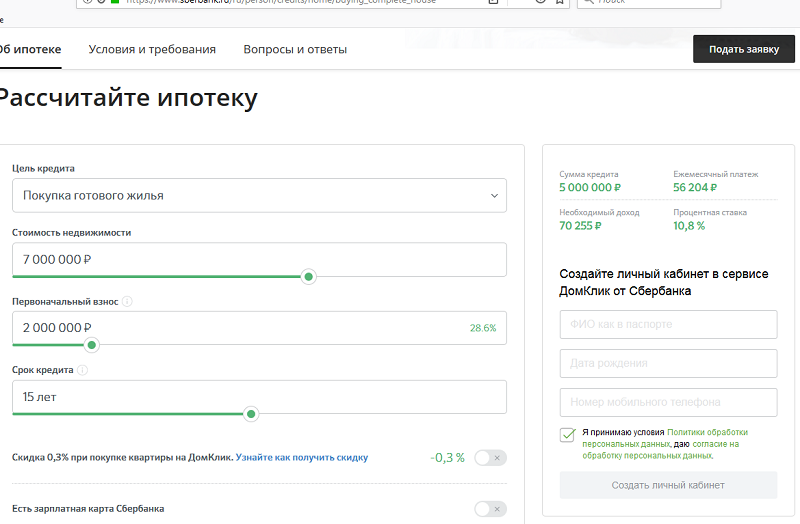Click the '70 255 ₽' required income value
The width and height of the screenshot is (800, 524).
(580, 226)
